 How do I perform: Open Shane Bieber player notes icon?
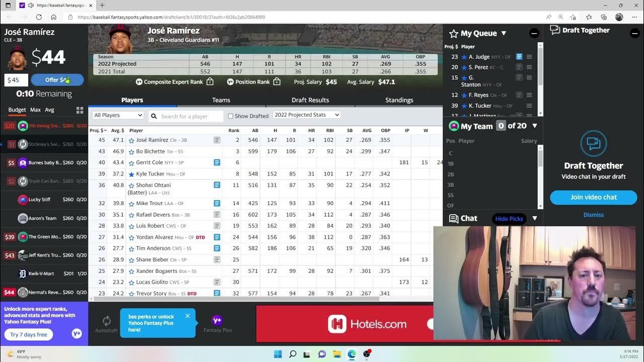[217, 260]
